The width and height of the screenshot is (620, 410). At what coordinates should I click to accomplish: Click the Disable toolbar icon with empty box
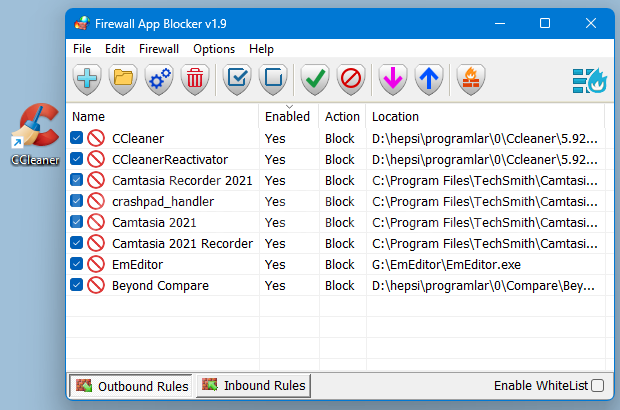tap(273, 79)
